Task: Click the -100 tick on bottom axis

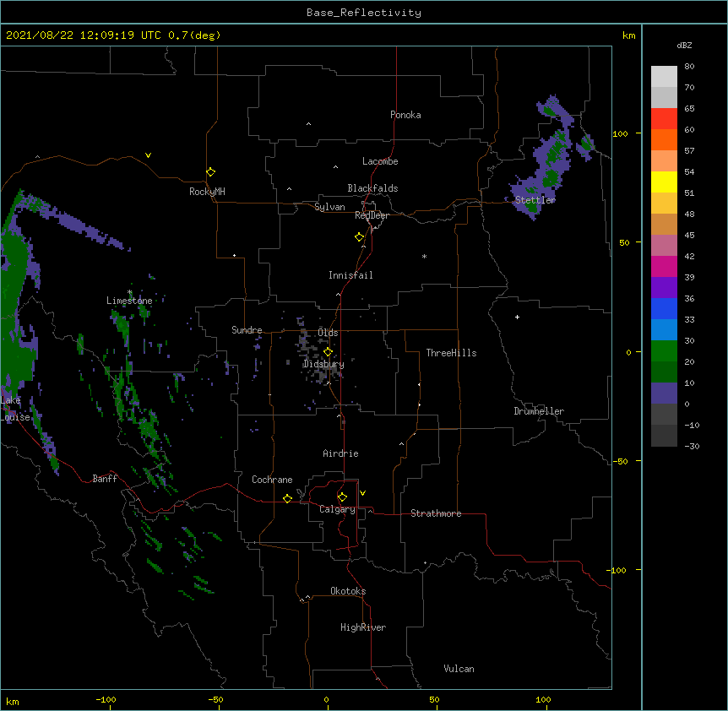Action: (x=106, y=699)
